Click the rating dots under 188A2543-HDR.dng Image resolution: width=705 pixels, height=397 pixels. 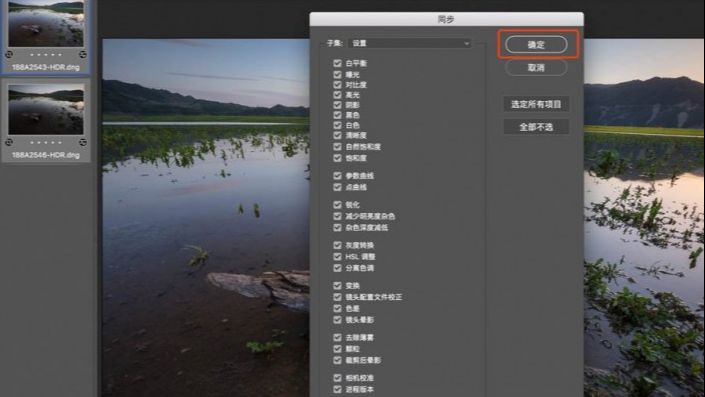[x=46, y=54]
